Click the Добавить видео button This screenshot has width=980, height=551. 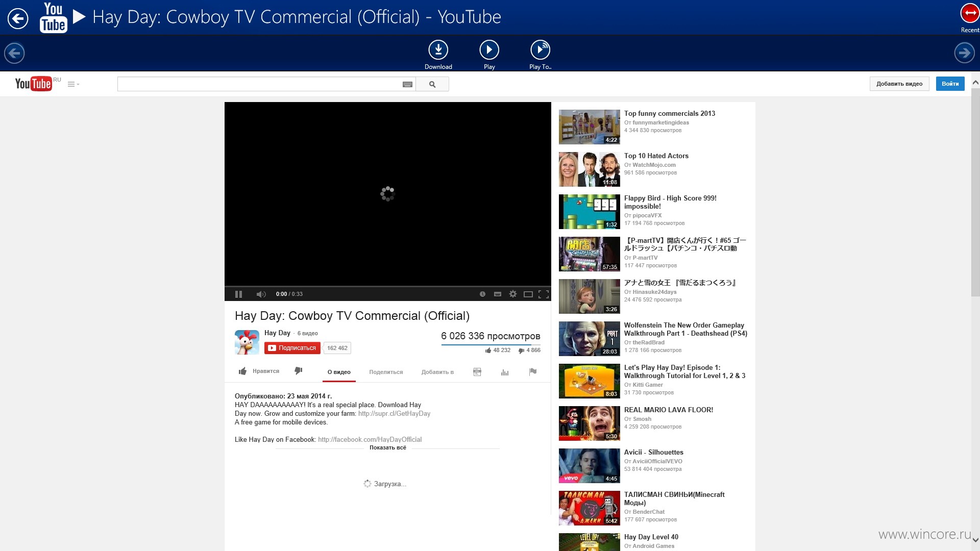899,84
